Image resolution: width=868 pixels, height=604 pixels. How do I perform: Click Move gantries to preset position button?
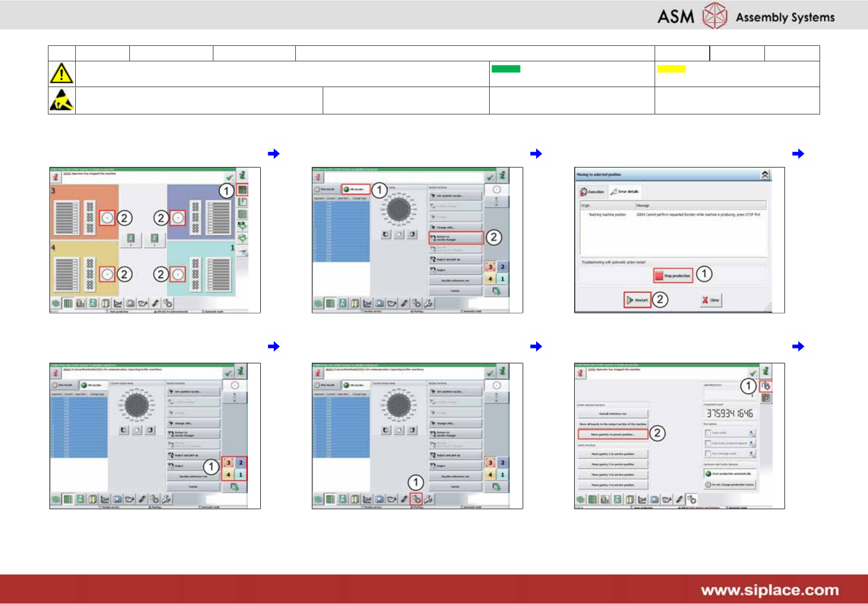613,434
